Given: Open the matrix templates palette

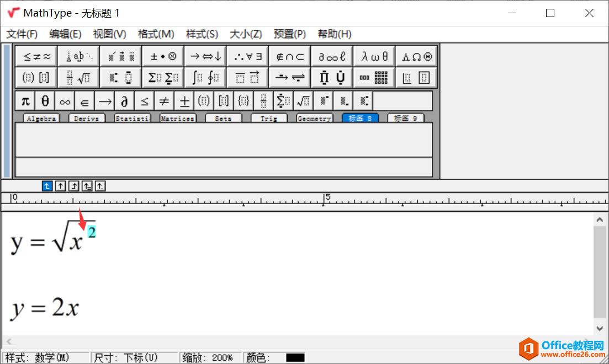Looking at the screenshot, I should 373,77.
